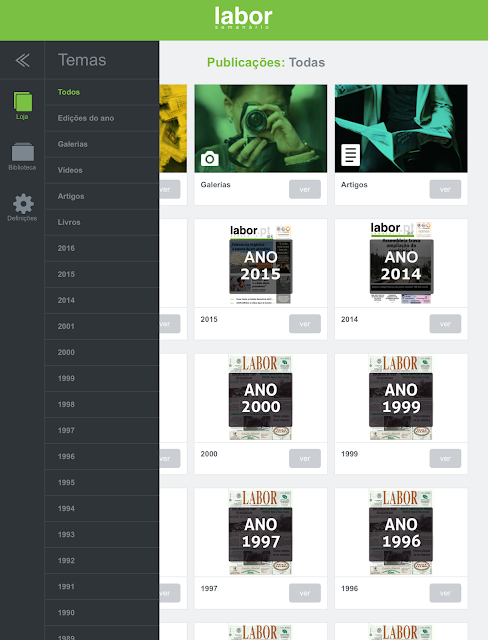The image size is (488, 640).
Task: Select Galerias theme in sidebar
Action: (102, 144)
